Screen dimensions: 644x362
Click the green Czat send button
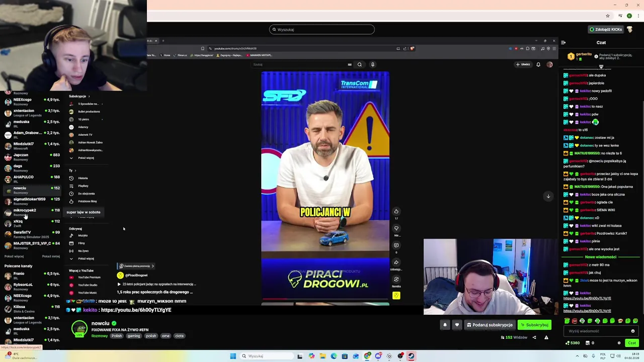point(632,343)
